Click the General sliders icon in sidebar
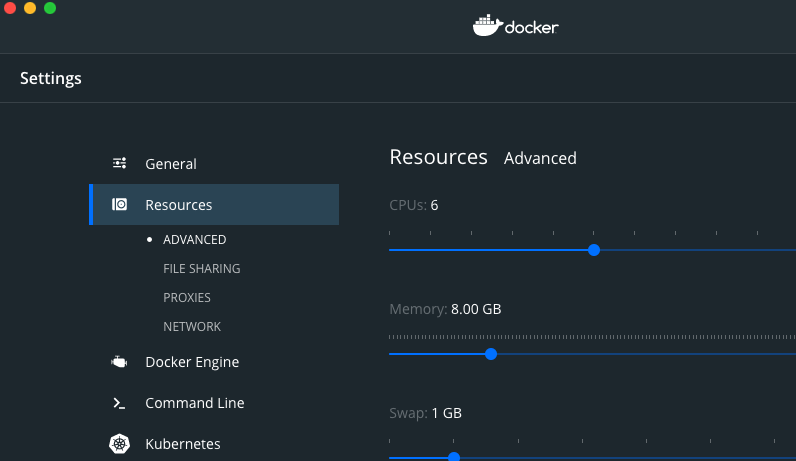This screenshot has width=796, height=461. click(x=119, y=163)
